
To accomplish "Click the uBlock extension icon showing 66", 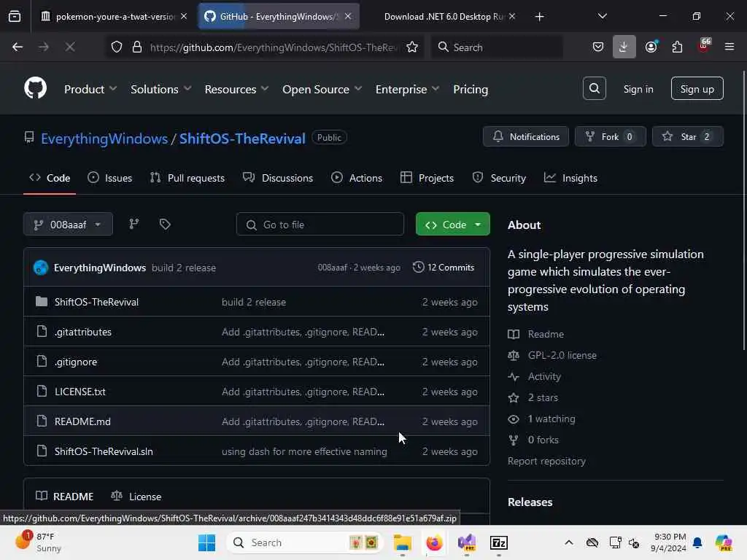I will tap(703, 46).
